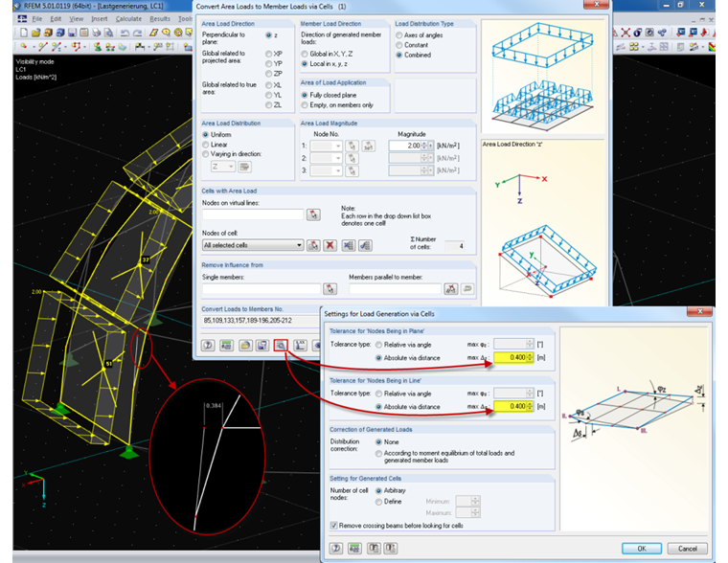Viewport: 728px width, 563px height.
Task: Open help button in Convert Area Loads dialog
Action: point(208,345)
